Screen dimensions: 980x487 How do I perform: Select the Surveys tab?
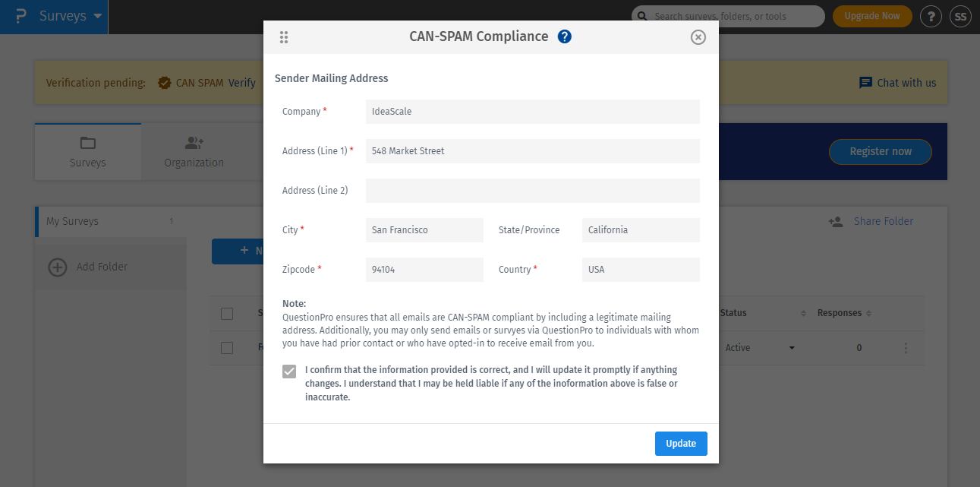click(87, 151)
